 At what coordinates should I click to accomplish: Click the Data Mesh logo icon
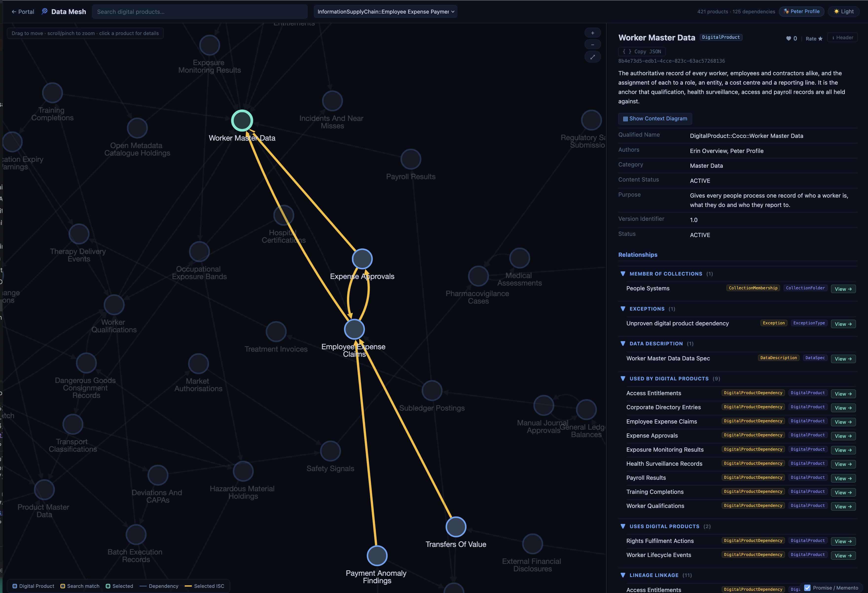point(44,11)
